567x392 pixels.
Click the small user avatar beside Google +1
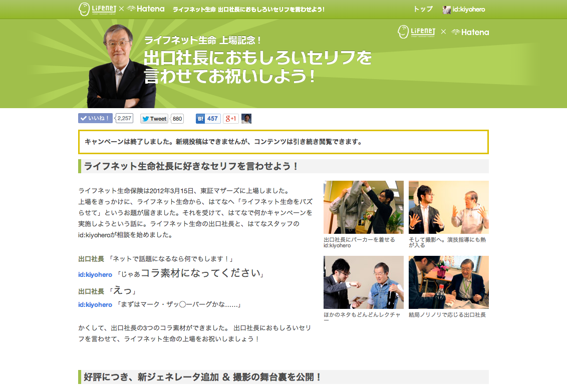tap(246, 119)
